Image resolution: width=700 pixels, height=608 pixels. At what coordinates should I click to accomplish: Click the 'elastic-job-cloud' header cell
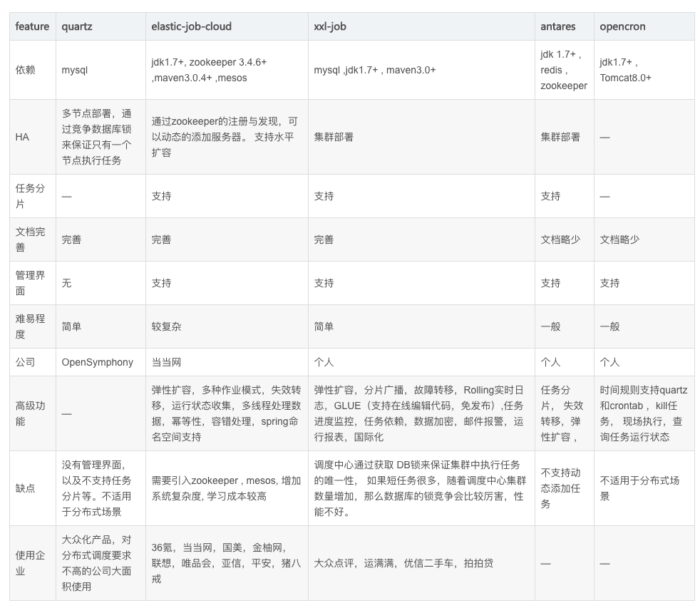[227, 26]
